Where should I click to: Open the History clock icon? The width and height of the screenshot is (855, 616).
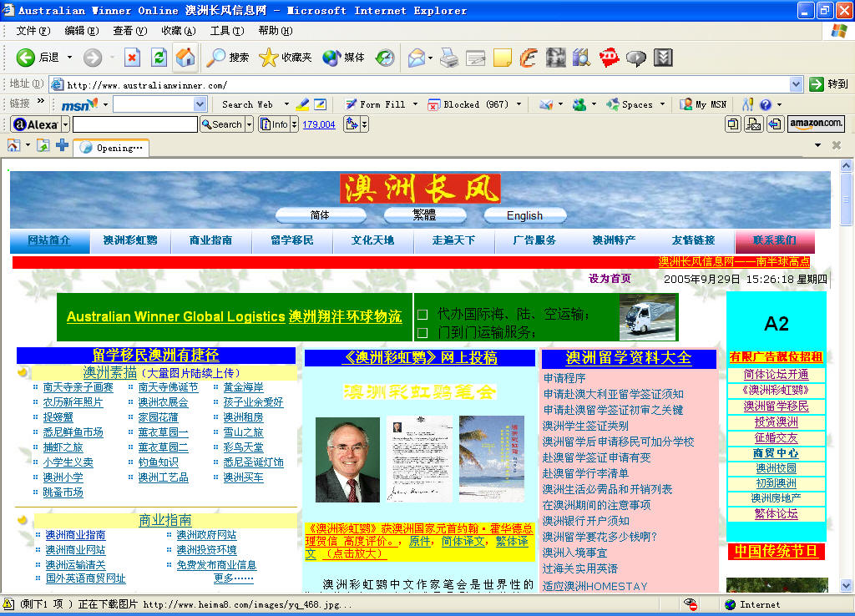(x=385, y=58)
